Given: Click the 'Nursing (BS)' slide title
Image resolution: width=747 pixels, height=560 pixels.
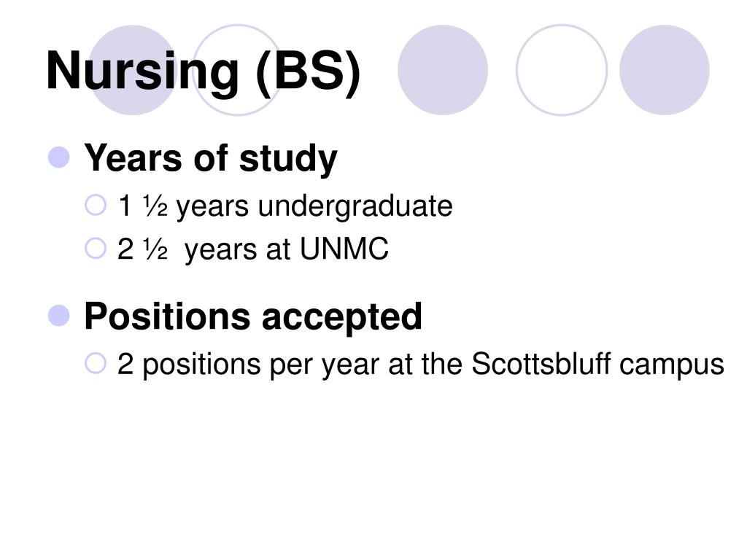Looking at the screenshot, I should tap(204, 71).
